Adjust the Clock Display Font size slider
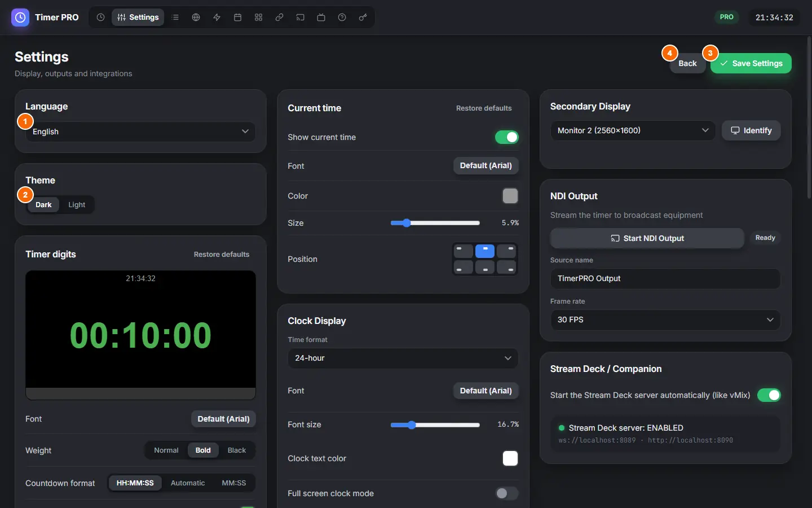Image resolution: width=812 pixels, height=508 pixels. tap(435, 425)
